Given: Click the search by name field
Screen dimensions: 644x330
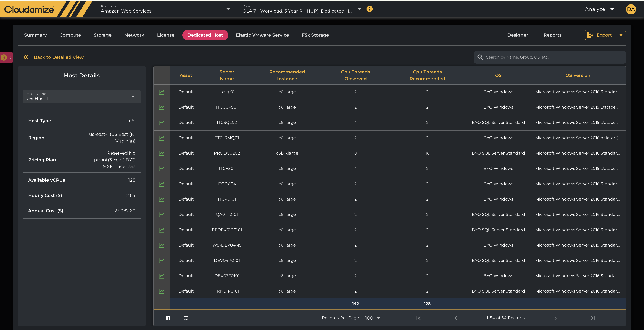Looking at the screenshot, I should [x=550, y=57].
